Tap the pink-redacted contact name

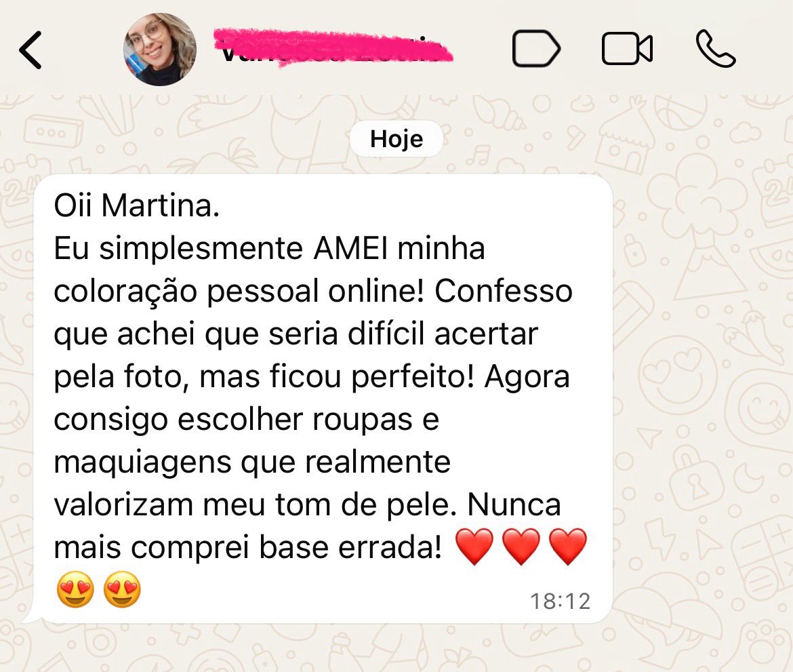click(333, 46)
